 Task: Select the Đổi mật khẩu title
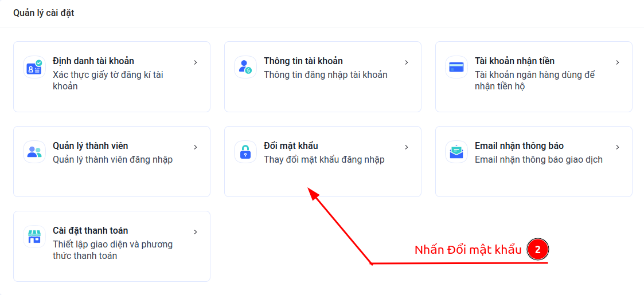click(x=291, y=146)
